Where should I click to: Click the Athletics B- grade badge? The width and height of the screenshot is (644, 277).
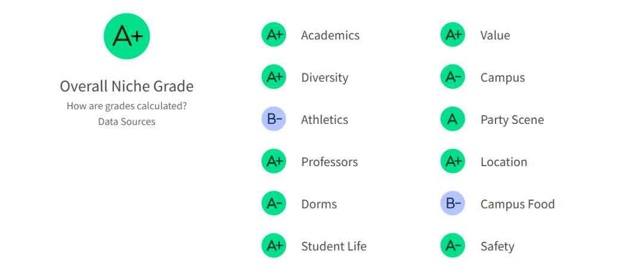click(274, 120)
